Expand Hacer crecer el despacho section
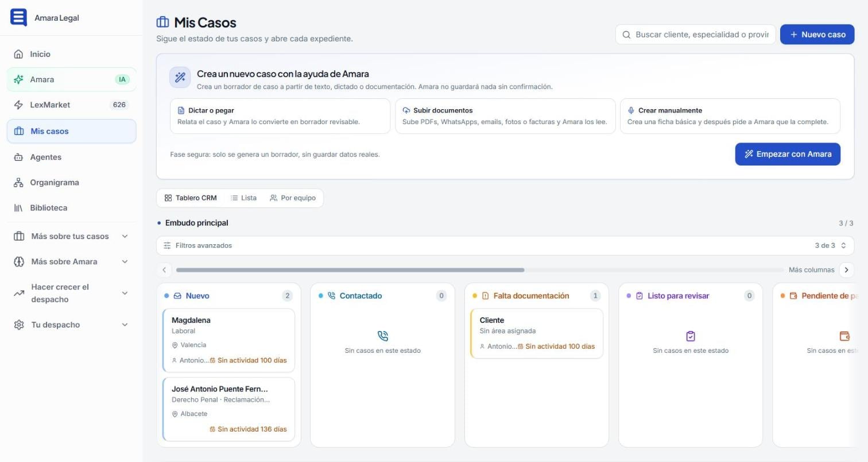The height and width of the screenshot is (462, 868). click(x=71, y=293)
